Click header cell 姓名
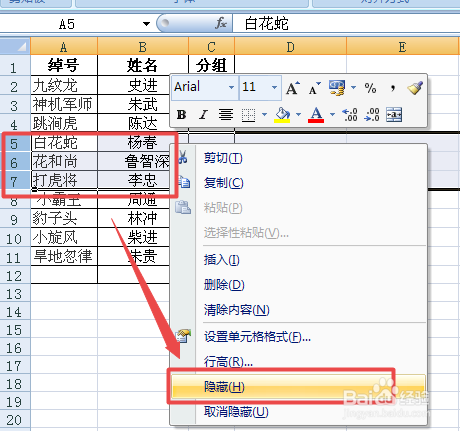 coord(143,65)
